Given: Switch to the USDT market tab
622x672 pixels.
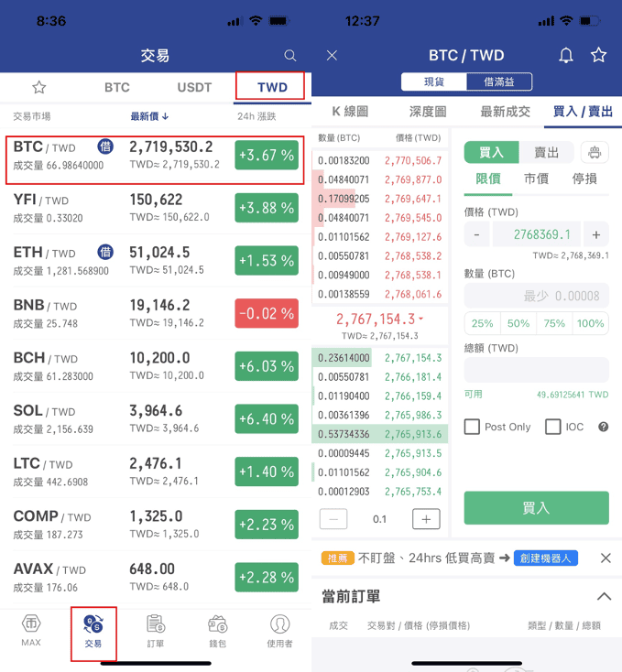Looking at the screenshot, I should point(194,87).
